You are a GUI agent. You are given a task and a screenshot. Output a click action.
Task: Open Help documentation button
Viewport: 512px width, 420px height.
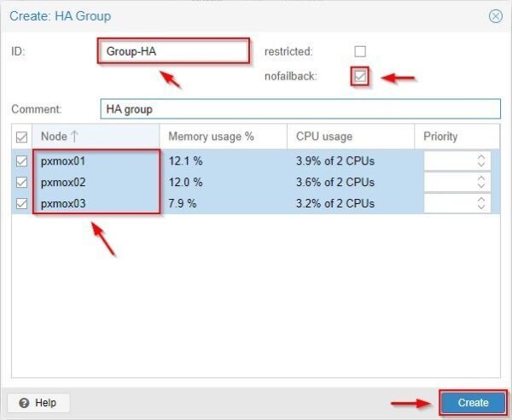pos(39,402)
